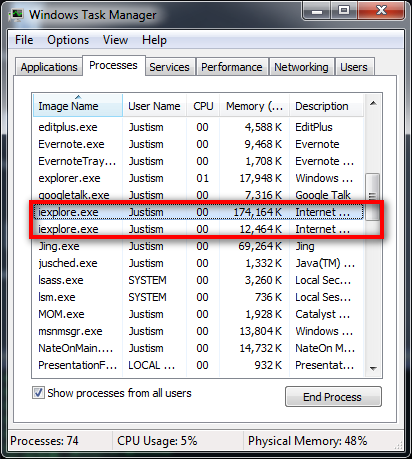The height and width of the screenshot is (459, 412).
Task: Click the Local Ses... description cell
Action: 323,297
